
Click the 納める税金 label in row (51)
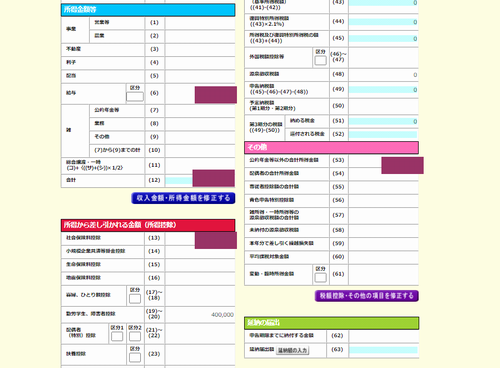302,121
